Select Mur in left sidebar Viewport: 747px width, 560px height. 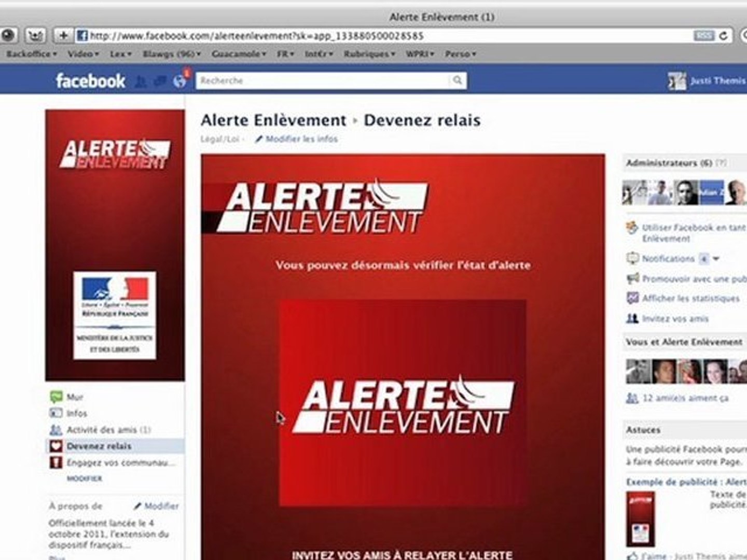click(75, 397)
